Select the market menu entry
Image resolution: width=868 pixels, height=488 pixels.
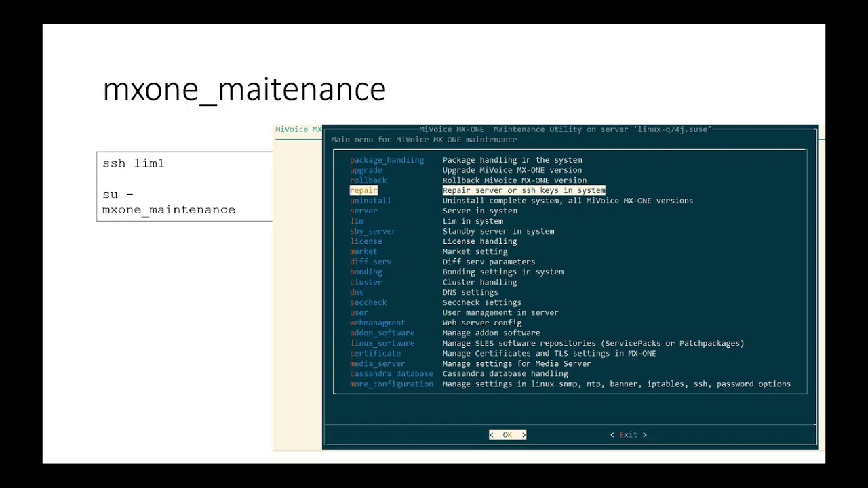[x=363, y=251]
